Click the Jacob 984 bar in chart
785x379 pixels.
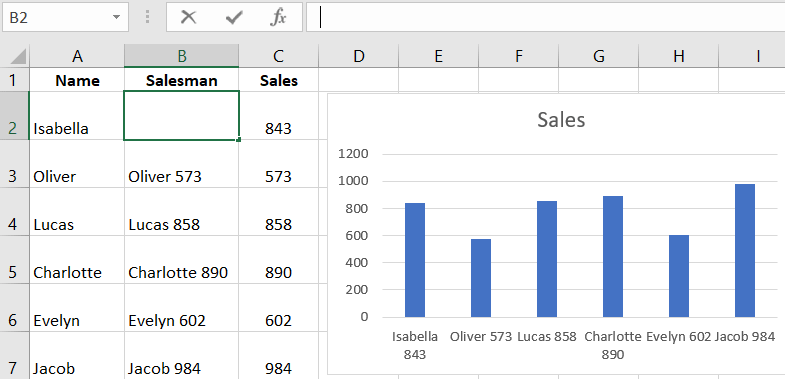745,250
